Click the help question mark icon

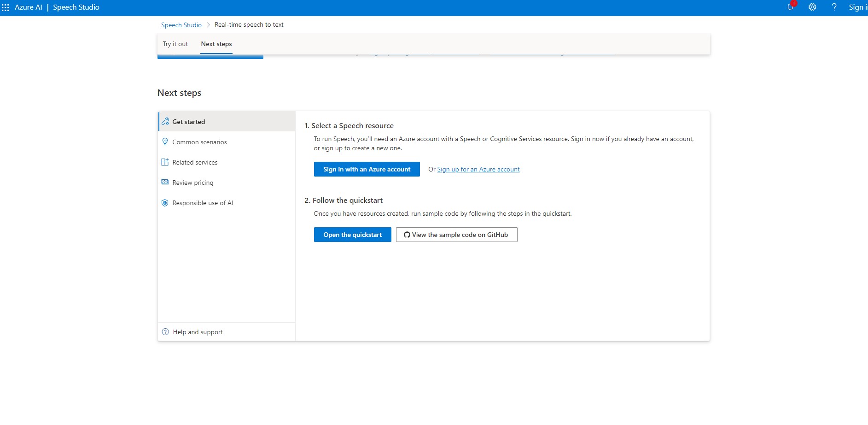click(834, 7)
